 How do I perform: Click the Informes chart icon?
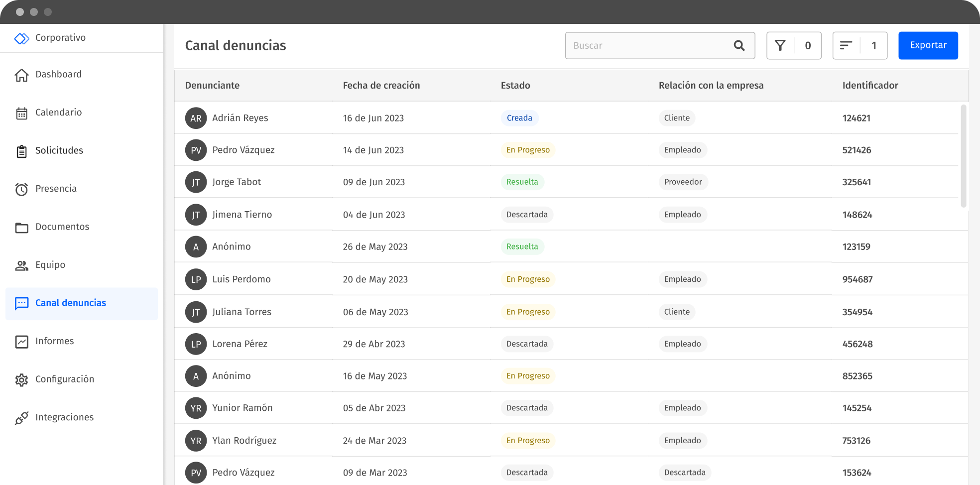[x=21, y=342]
